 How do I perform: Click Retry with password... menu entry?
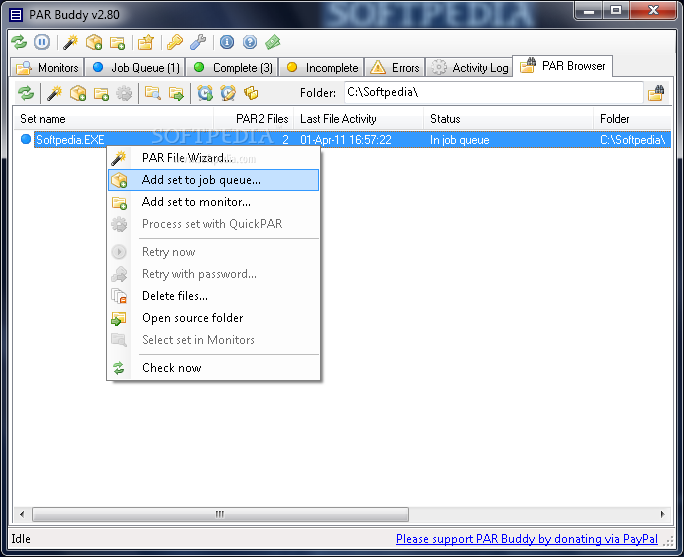click(x=214, y=274)
